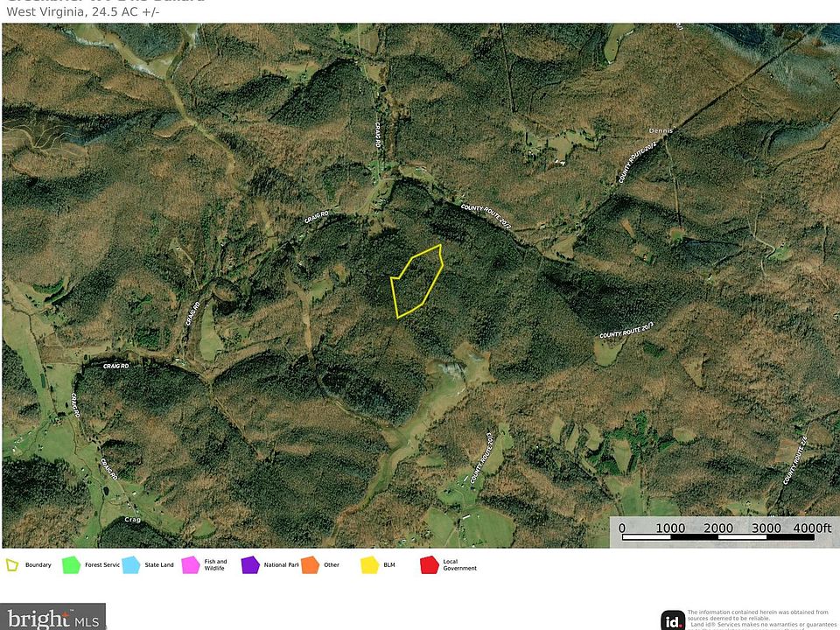The width and height of the screenshot is (840, 630).
Task: Click the '1000' scale bar label
Action: pyautogui.click(x=670, y=528)
